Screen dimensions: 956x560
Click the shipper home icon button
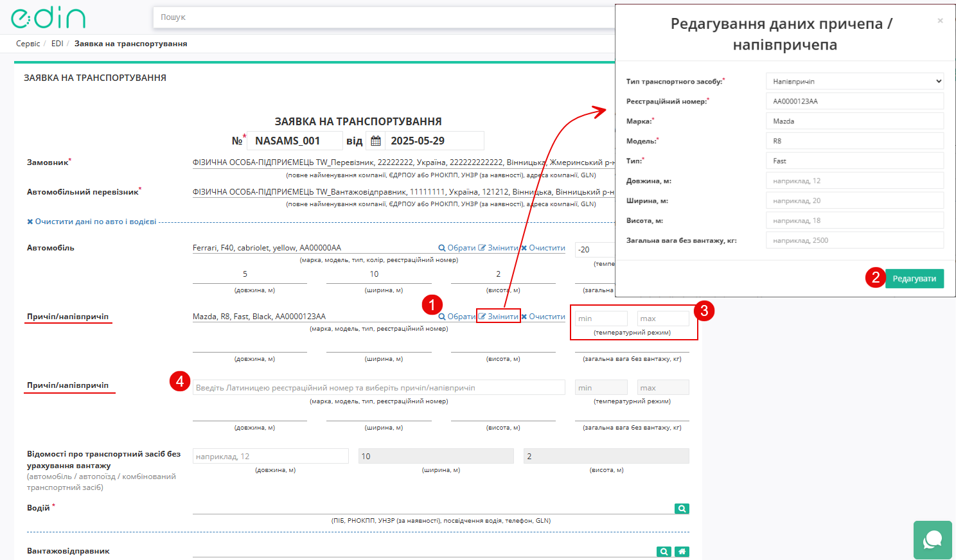click(682, 552)
